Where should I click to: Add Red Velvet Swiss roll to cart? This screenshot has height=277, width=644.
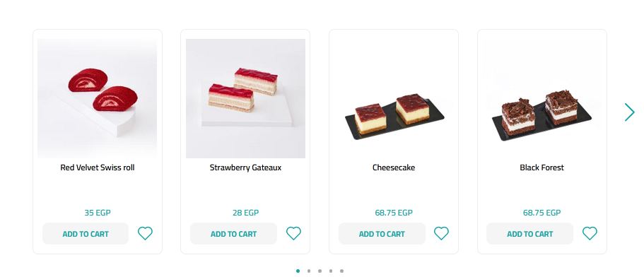tap(86, 234)
